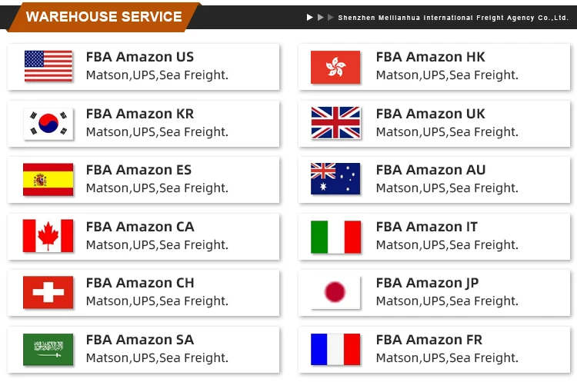Click the Hong Kong flag icon

pyautogui.click(x=335, y=68)
